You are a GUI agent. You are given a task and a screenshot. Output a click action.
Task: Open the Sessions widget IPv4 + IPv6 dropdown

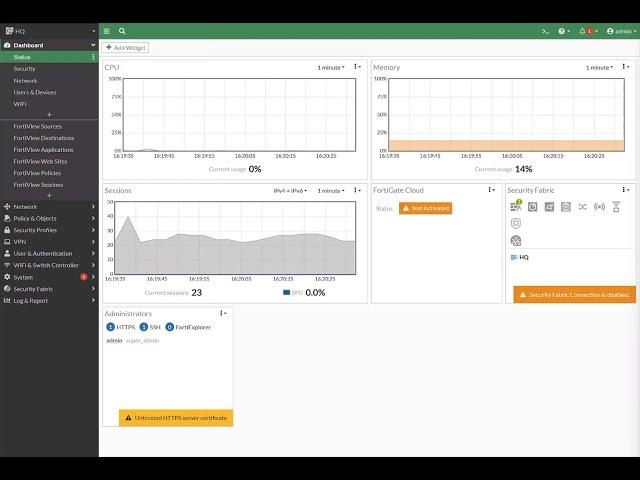[x=290, y=191]
